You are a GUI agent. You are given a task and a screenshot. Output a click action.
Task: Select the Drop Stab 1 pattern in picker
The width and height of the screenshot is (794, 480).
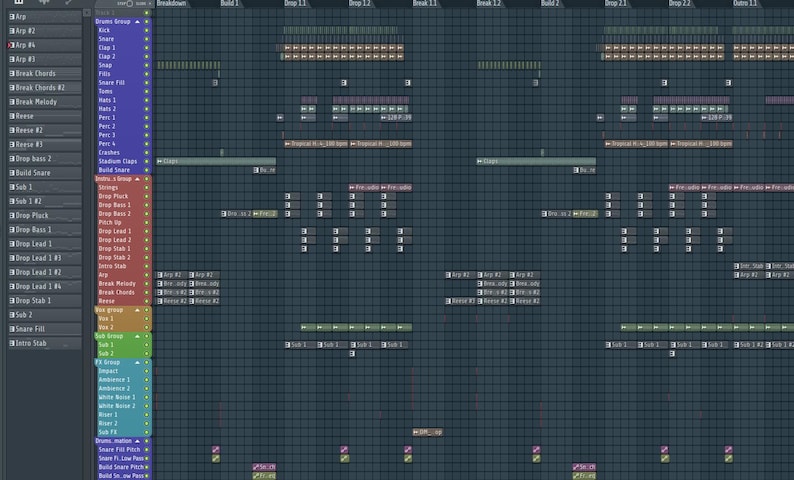pos(45,300)
